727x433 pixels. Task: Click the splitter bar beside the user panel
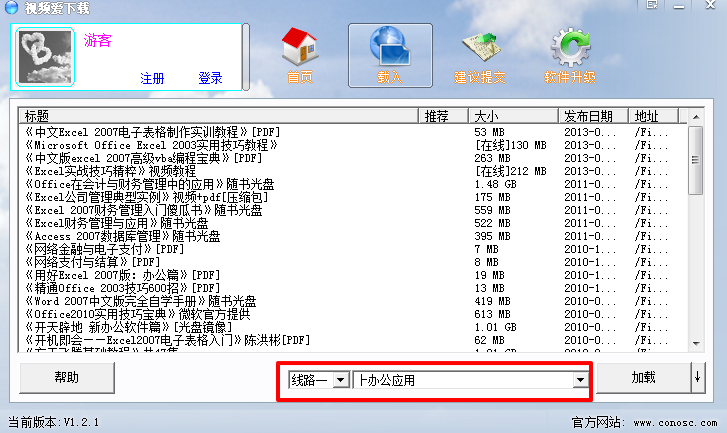tap(246, 57)
